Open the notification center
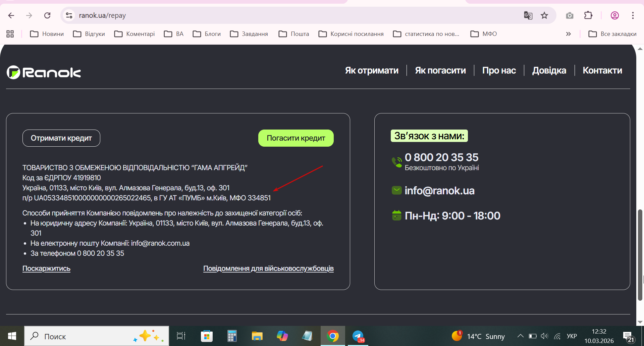Screen dimensions: 644x346 coord(628,336)
